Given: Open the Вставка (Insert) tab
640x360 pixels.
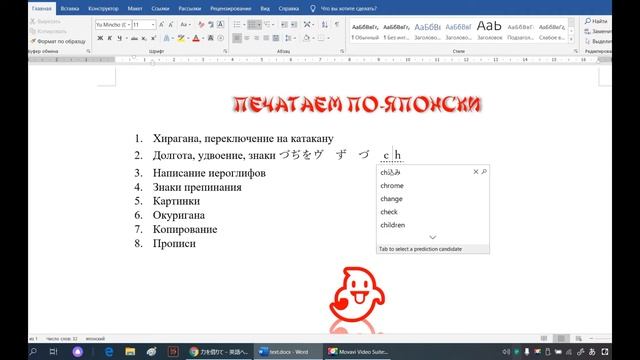Looking at the screenshot, I should pos(70,8).
